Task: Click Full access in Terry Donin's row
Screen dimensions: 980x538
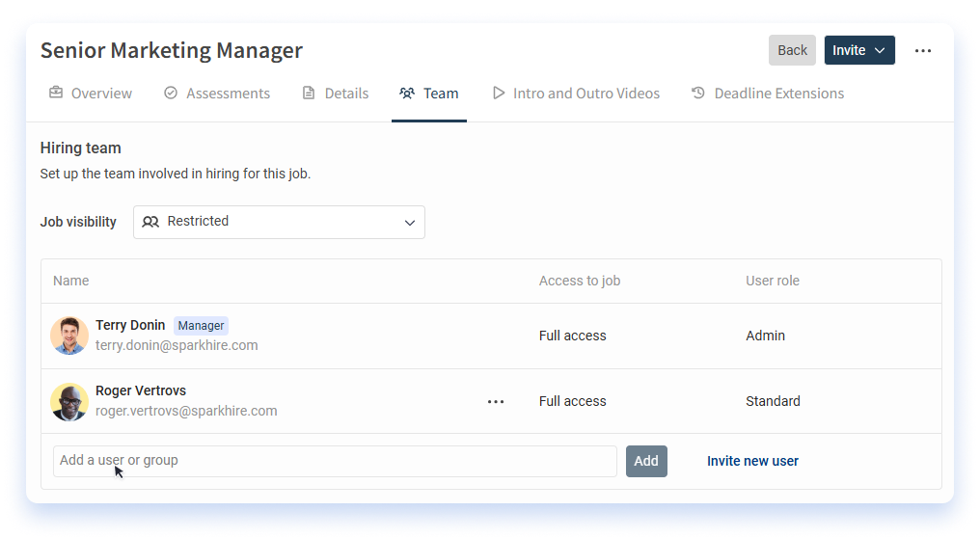Action: (573, 336)
